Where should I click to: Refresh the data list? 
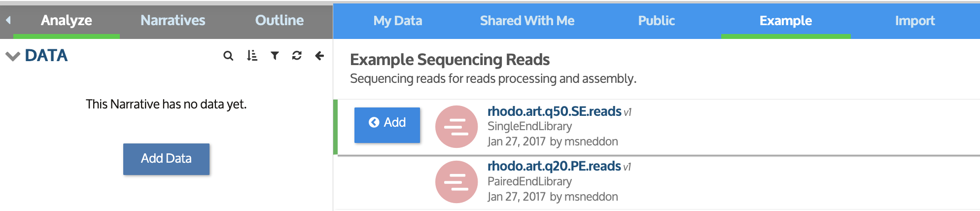coord(297,55)
